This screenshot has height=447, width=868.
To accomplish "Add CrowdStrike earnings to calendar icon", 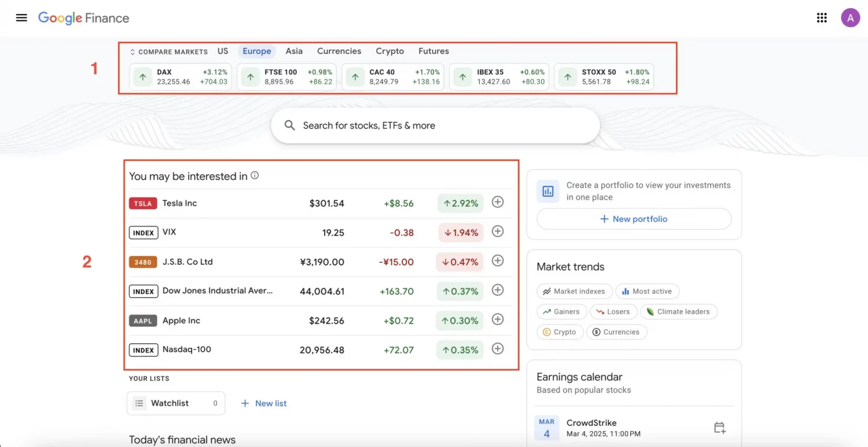I will (719, 428).
